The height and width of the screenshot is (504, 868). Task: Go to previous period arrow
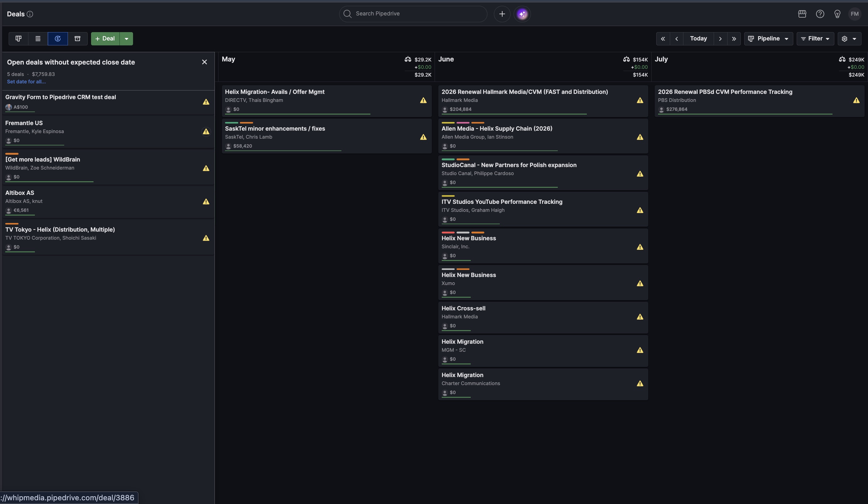677,39
